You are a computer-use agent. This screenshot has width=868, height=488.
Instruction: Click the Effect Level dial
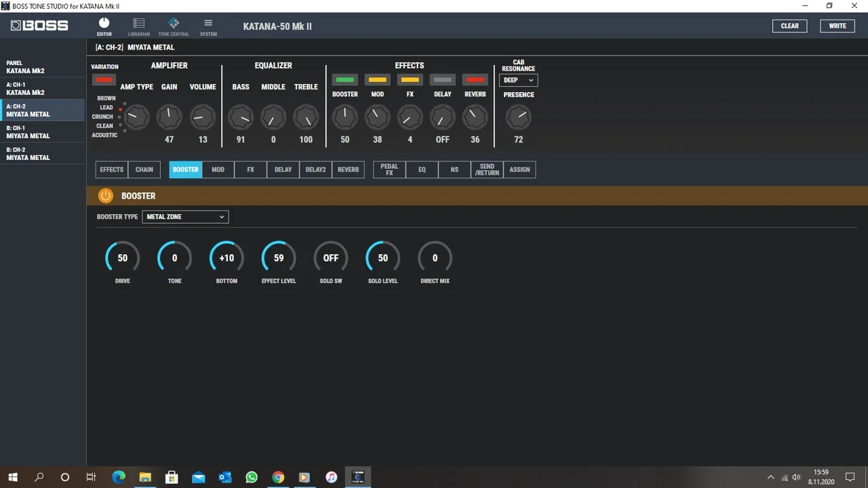(279, 258)
